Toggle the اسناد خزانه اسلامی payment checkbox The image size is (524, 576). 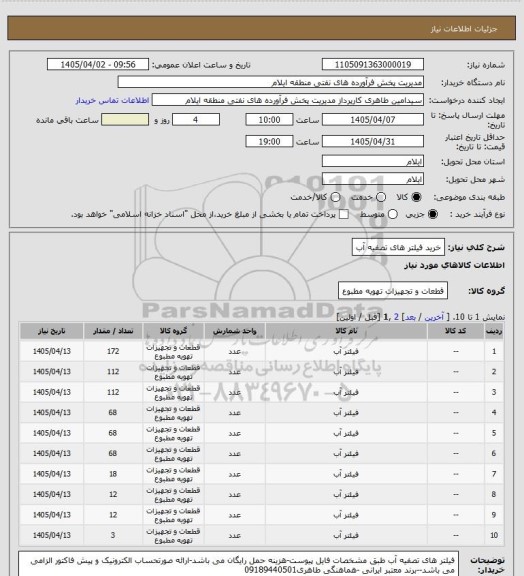pos(344,214)
